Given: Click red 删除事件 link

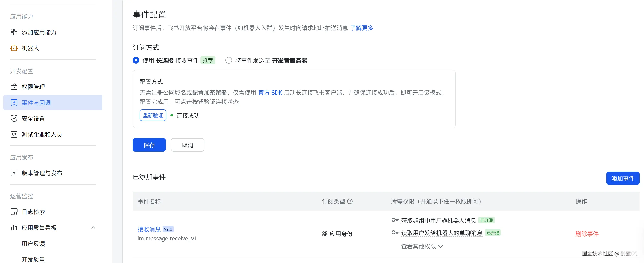Looking at the screenshot, I should pos(587,234).
